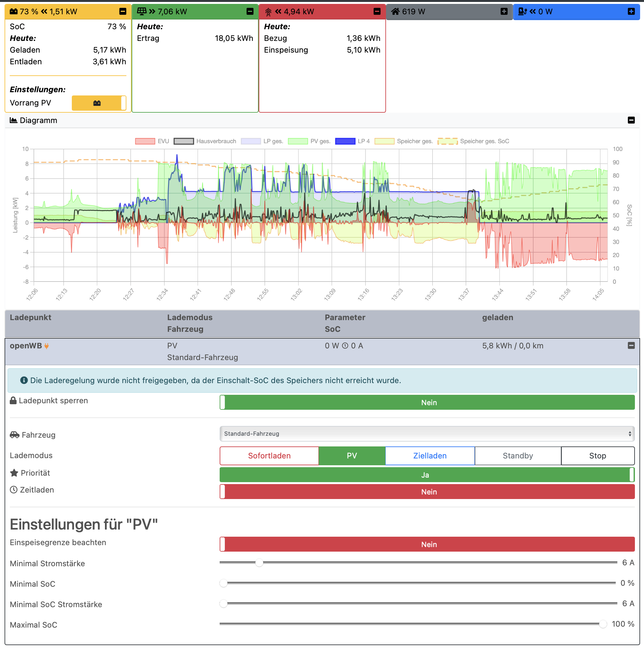The width and height of the screenshot is (644, 650).
Task: Open the Standard-Fahrzeug vehicle dropdown
Action: click(427, 434)
